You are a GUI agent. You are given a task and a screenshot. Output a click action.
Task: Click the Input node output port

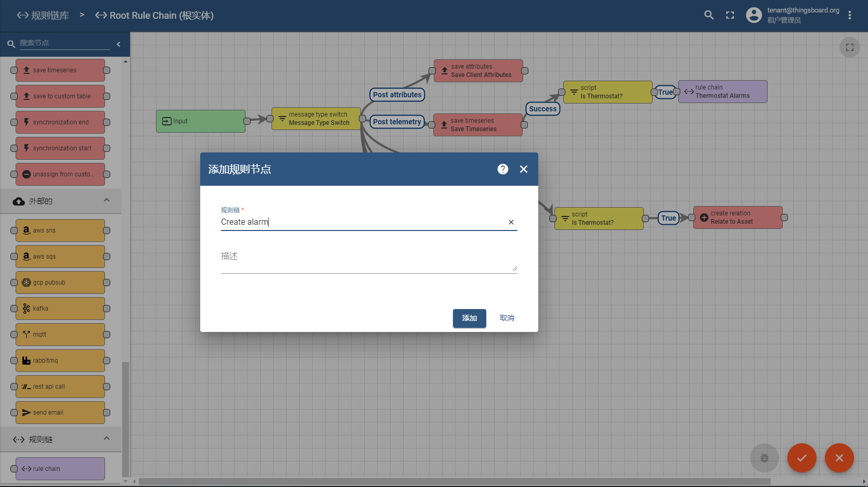click(x=247, y=121)
